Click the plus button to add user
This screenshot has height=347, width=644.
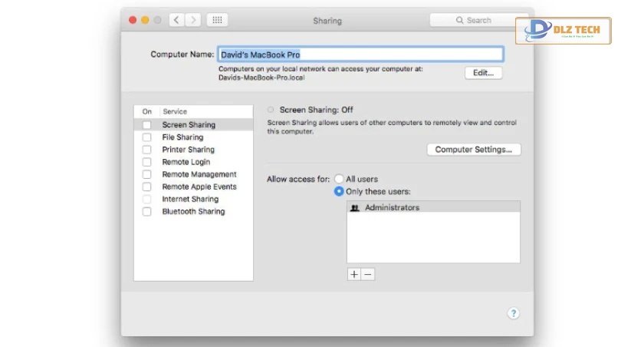click(x=353, y=274)
